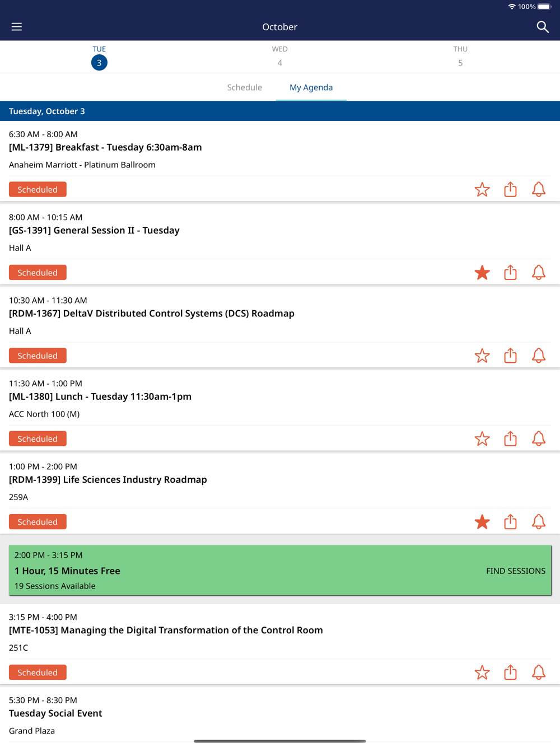Share the DeltaV DCS Roadmap session
560x747 pixels.
coord(510,356)
